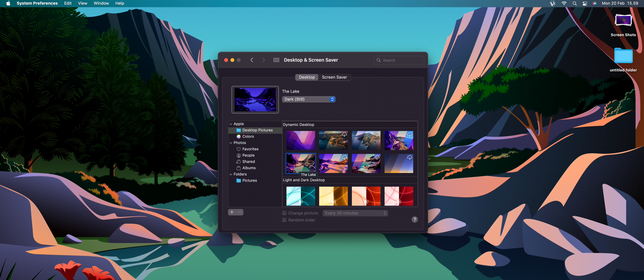Viewport: 644px width, 280px height.
Task: Click the menu bar date and time
Action: point(620,3)
